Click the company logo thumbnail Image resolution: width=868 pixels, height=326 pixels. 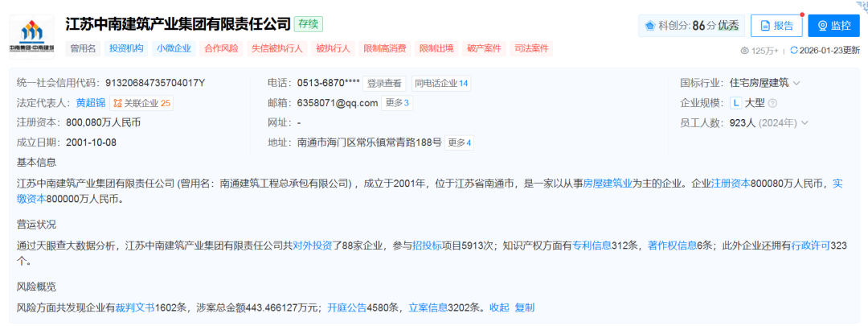point(31,36)
